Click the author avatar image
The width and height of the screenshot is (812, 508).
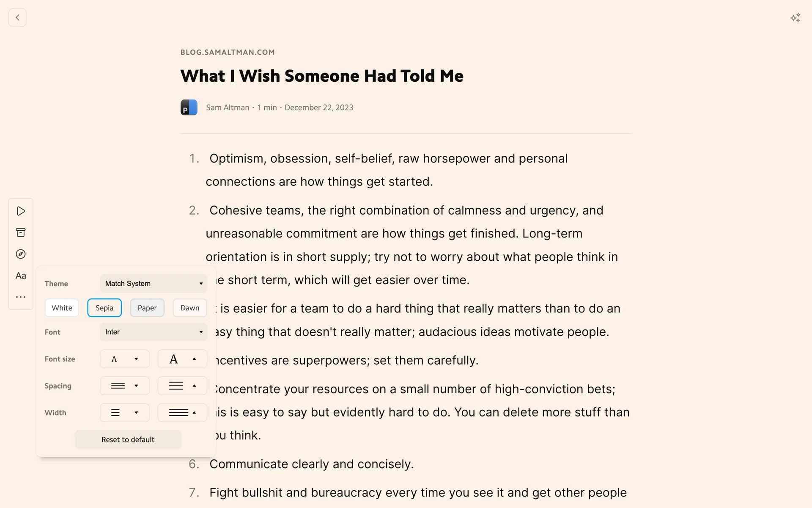point(189,108)
